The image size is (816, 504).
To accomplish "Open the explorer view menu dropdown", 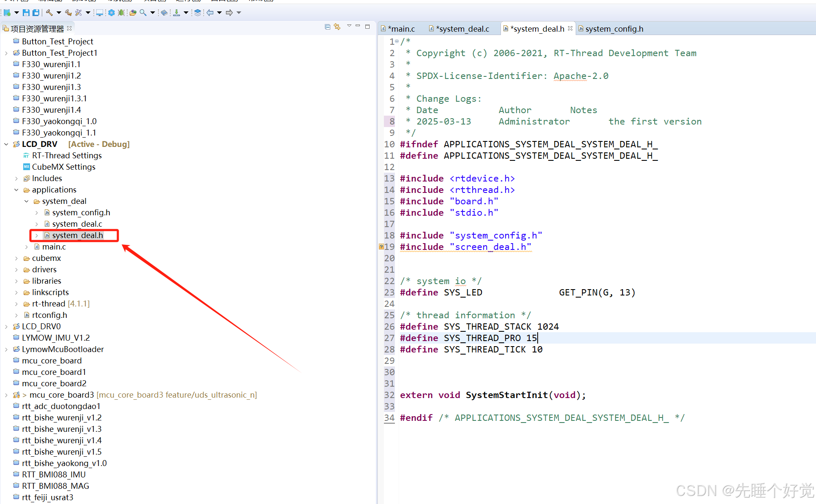I will point(349,27).
